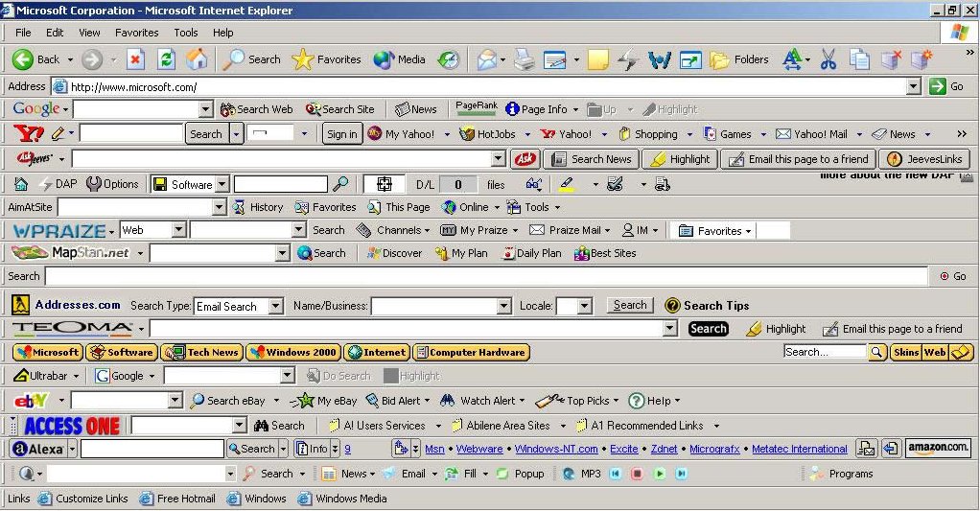Click the Windows 2000 tab button

[293, 352]
